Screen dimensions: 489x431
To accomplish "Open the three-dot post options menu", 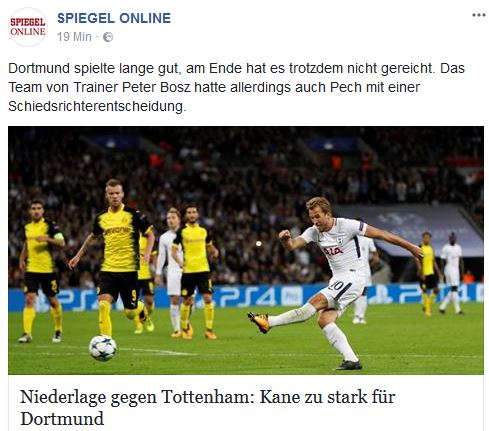I will (478, 15).
